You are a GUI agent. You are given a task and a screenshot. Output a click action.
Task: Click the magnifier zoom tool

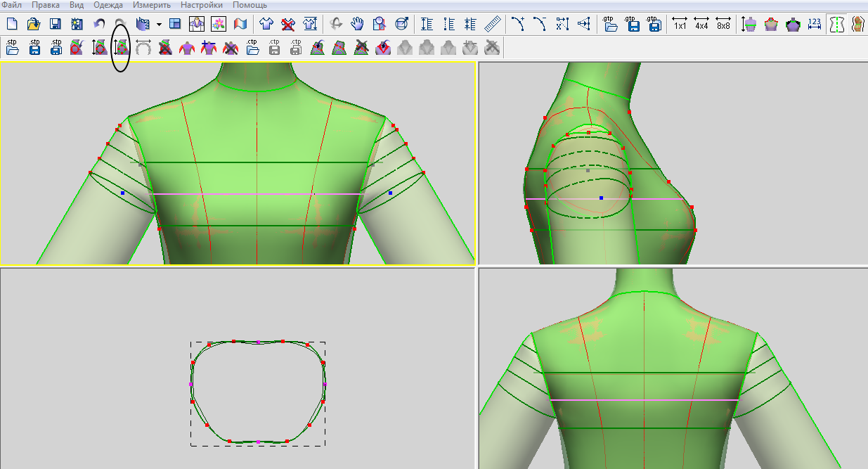(380, 24)
